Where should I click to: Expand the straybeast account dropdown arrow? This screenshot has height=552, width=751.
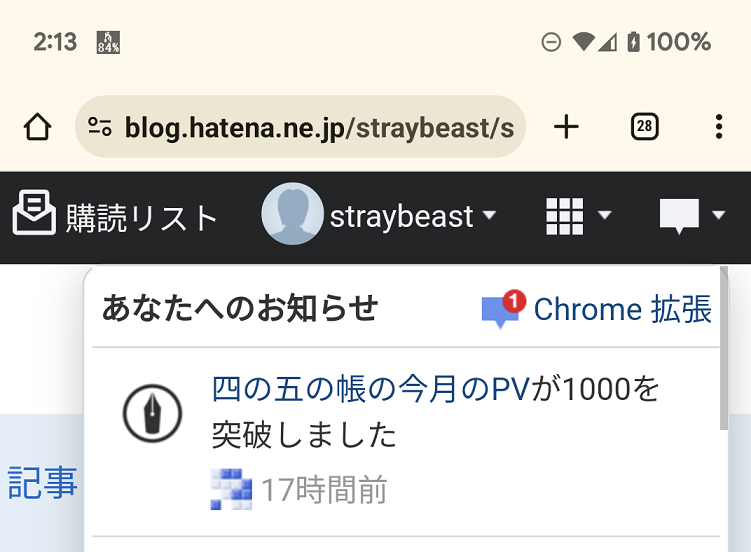pos(489,214)
